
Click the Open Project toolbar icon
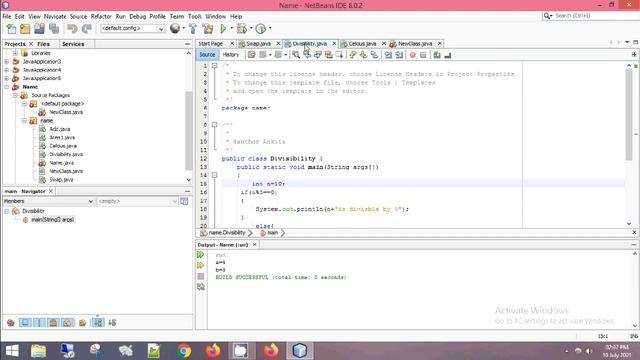39,29
